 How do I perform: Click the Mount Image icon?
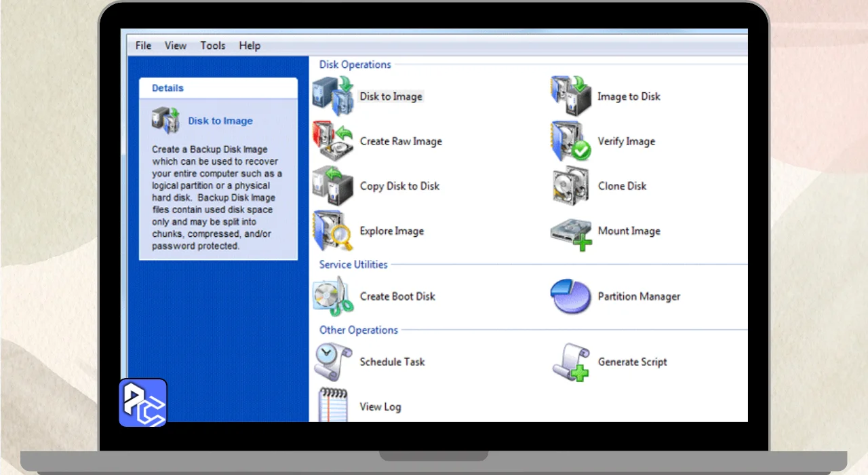point(571,234)
